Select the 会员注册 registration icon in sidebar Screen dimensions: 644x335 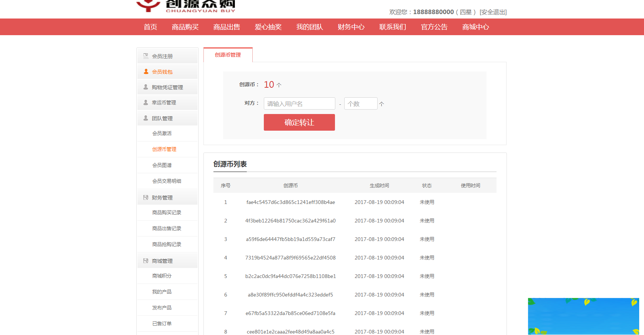point(145,56)
